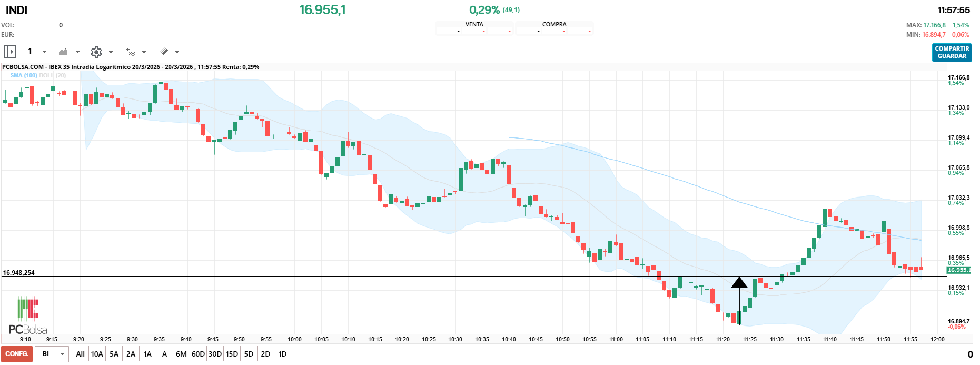Click the area chart type icon
The image size is (980, 365).
click(x=63, y=52)
